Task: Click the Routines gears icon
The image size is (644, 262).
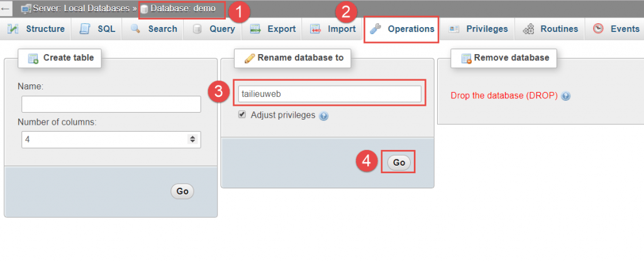Action: click(x=529, y=29)
